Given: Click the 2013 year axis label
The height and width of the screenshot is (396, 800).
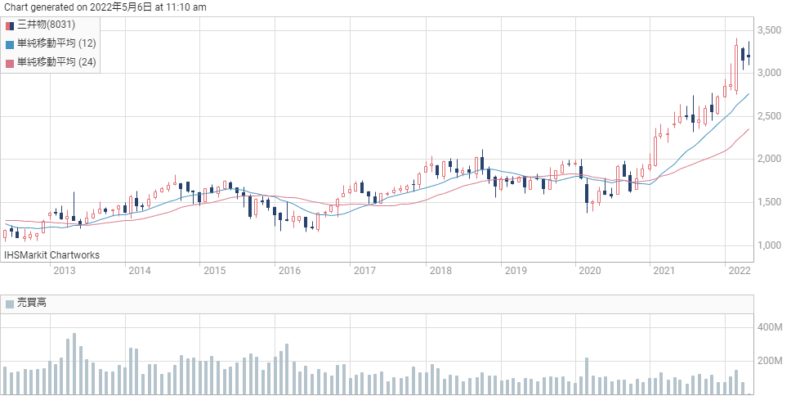Looking at the screenshot, I should (64, 270).
